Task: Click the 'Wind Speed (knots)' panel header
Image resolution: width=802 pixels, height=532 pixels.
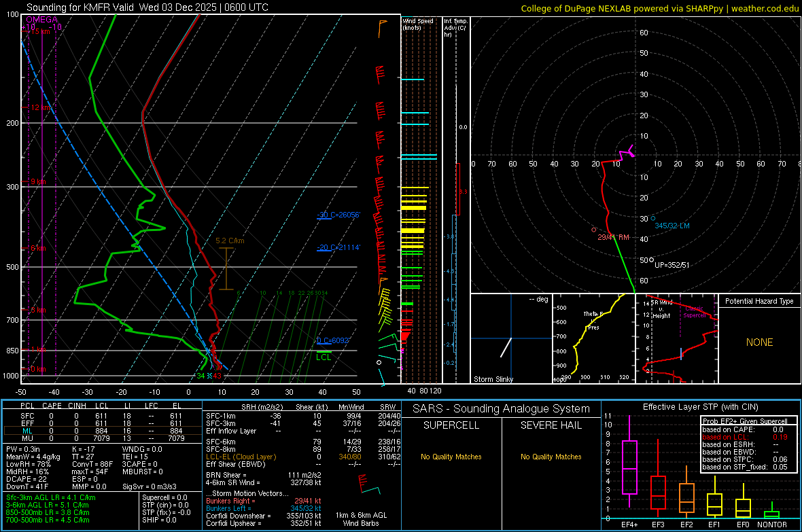Action: (418, 24)
